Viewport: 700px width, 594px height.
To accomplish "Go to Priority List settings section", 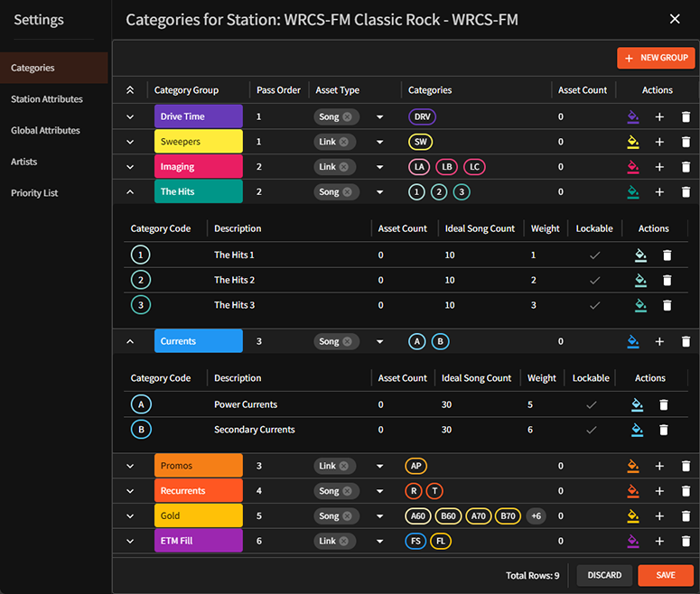I will coord(34,193).
